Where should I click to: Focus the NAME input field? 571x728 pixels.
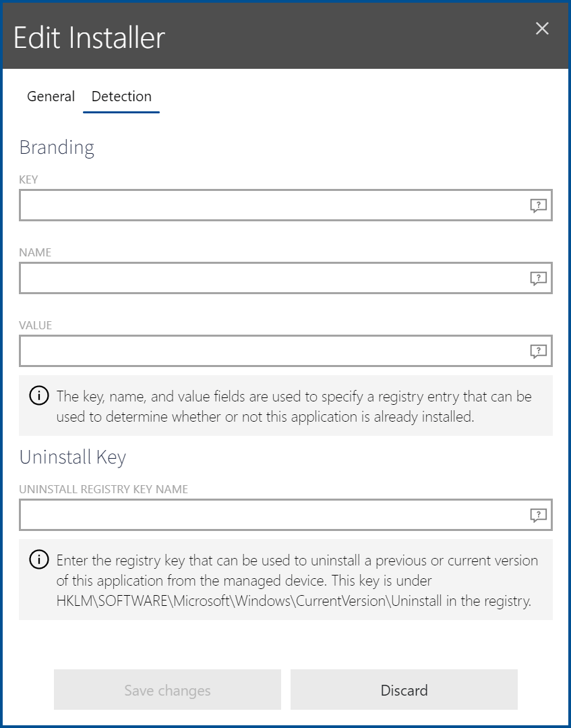(270, 278)
